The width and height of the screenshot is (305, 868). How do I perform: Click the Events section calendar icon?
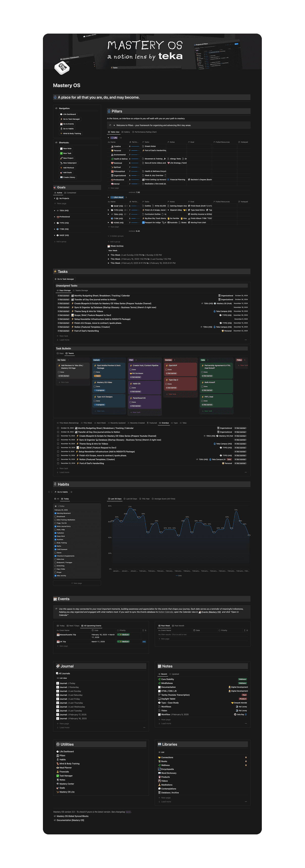pos(55,599)
